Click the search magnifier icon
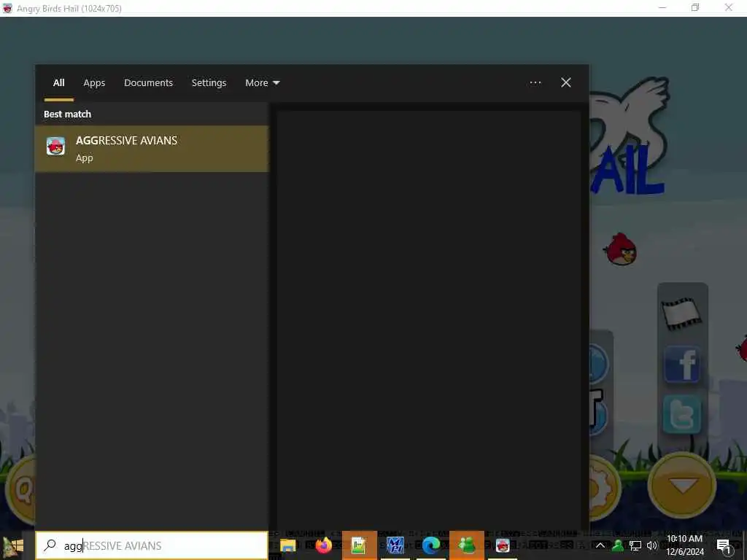 (x=50, y=545)
